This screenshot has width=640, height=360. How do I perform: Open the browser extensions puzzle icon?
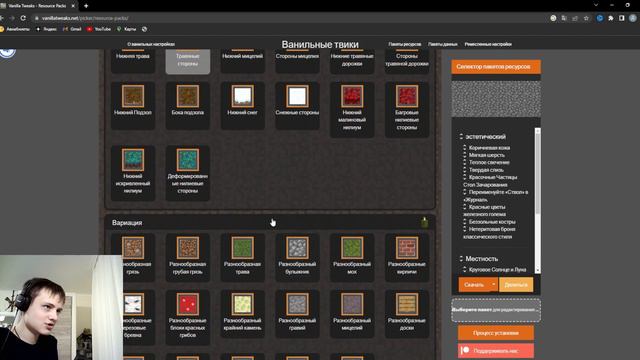tap(611, 18)
